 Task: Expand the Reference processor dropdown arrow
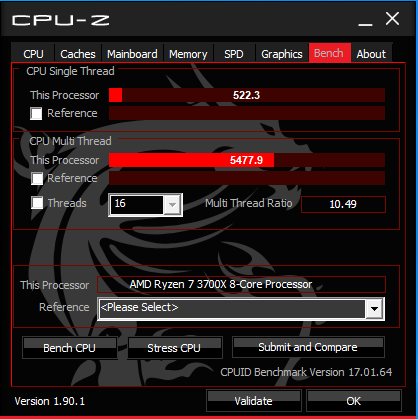pyautogui.click(x=374, y=309)
